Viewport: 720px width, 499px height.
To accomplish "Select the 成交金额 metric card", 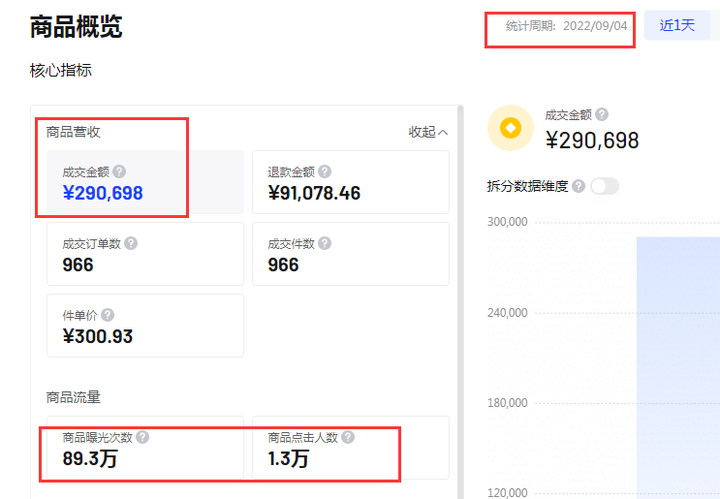I will click(145, 182).
